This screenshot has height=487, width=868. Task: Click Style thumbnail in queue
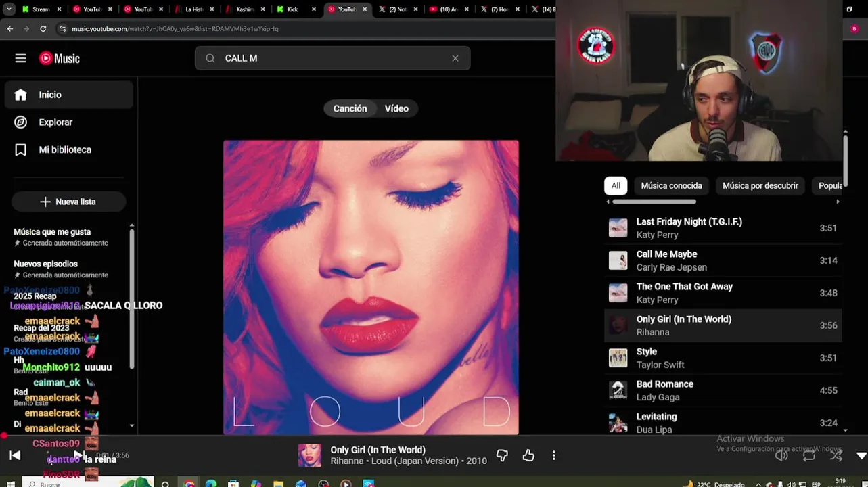point(618,358)
